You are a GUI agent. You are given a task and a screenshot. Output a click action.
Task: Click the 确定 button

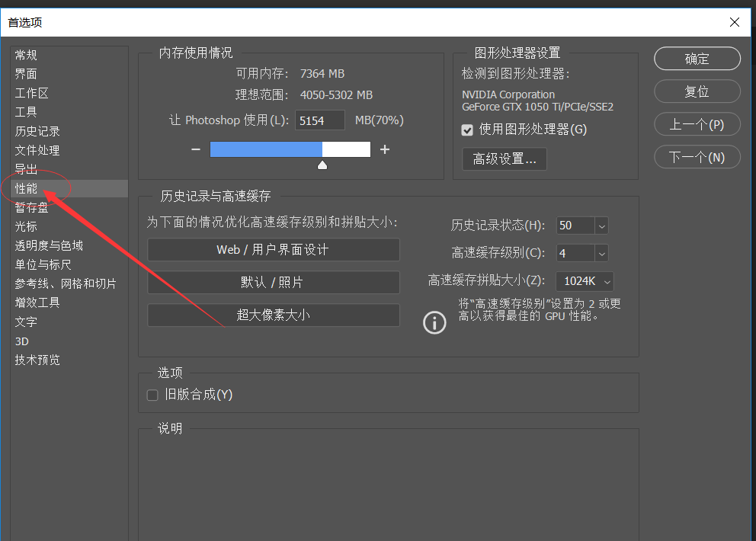(697, 59)
